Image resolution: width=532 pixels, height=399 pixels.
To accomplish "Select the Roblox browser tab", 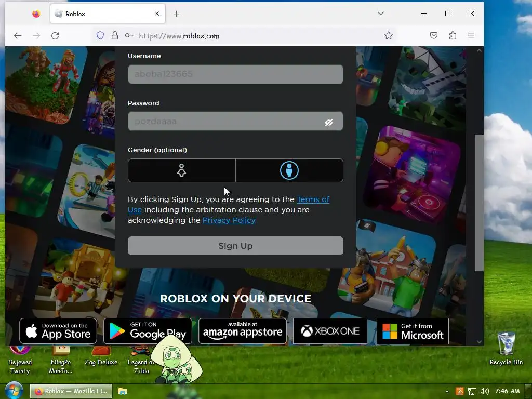I will click(108, 14).
